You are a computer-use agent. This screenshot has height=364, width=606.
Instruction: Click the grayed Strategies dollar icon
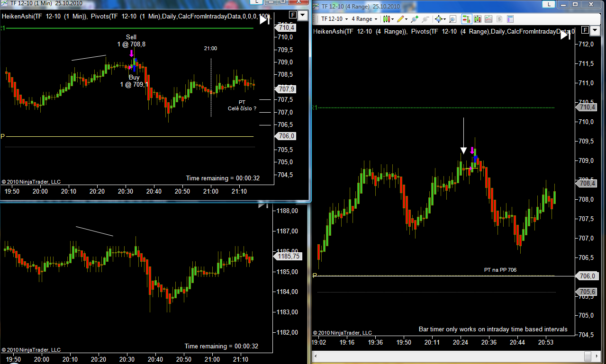click(499, 19)
